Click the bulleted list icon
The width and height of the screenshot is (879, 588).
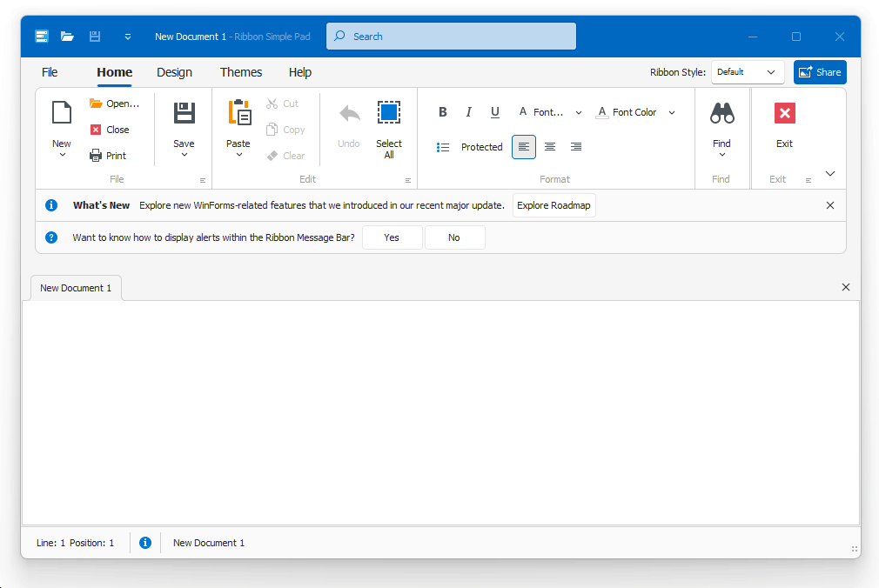coord(443,146)
